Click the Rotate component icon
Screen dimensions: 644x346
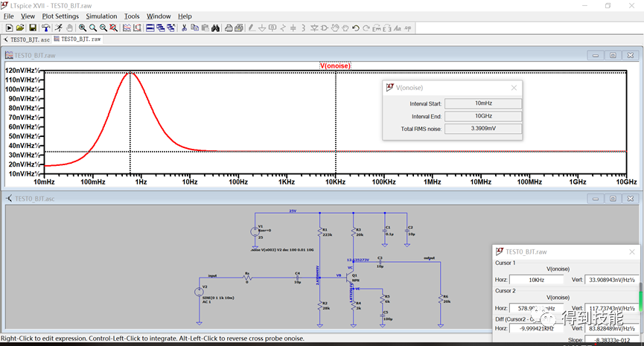click(x=377, y=28)
